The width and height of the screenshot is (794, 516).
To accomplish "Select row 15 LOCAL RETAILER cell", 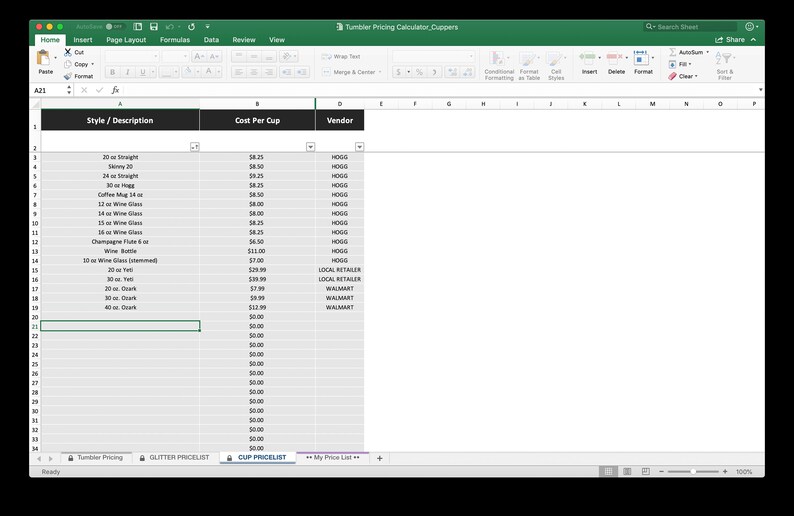I will tap(339, 270).
